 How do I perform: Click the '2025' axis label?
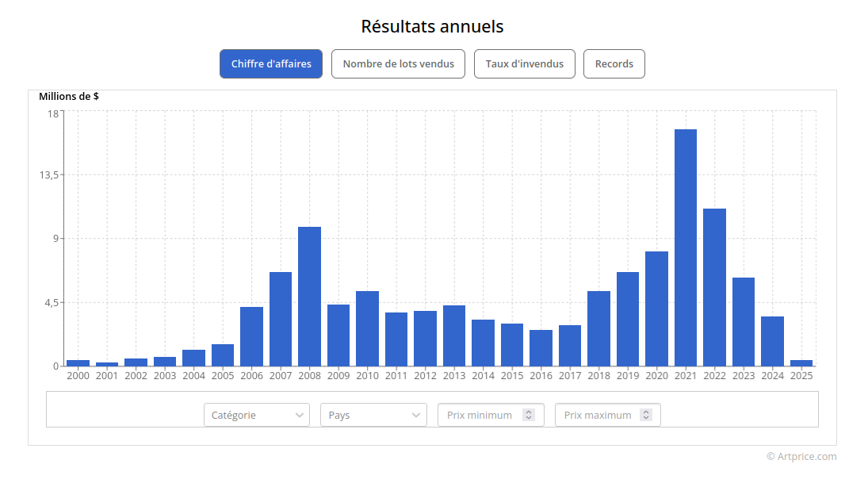tap(801, 376)
